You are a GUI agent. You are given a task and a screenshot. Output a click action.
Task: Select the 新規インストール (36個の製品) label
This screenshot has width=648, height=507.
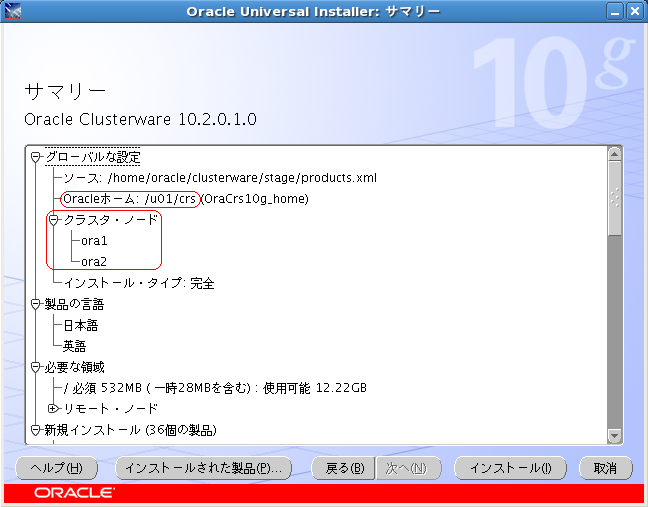click(x=131, y=430)
